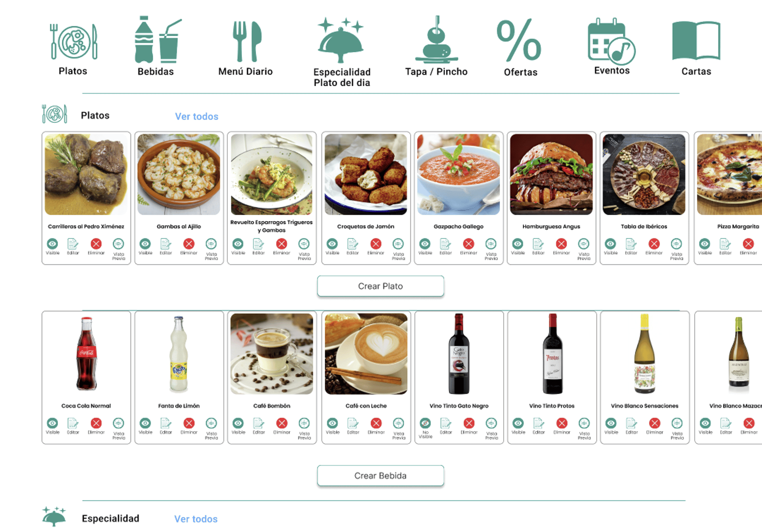Viewport: 762px width, 532px height.
Task: Toggle visibility of Carrilleras al Pedro Ximénez
Action: (52, 244)
